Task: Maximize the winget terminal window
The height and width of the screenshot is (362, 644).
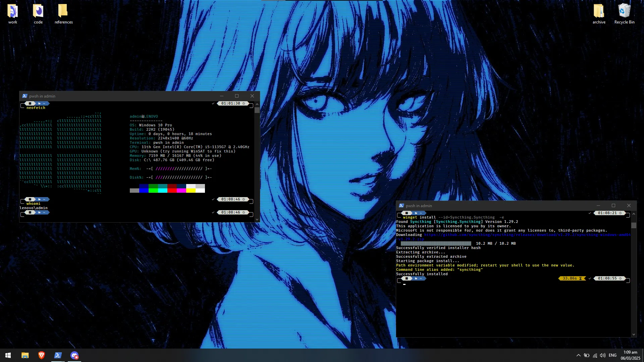Action: (613, 205)
